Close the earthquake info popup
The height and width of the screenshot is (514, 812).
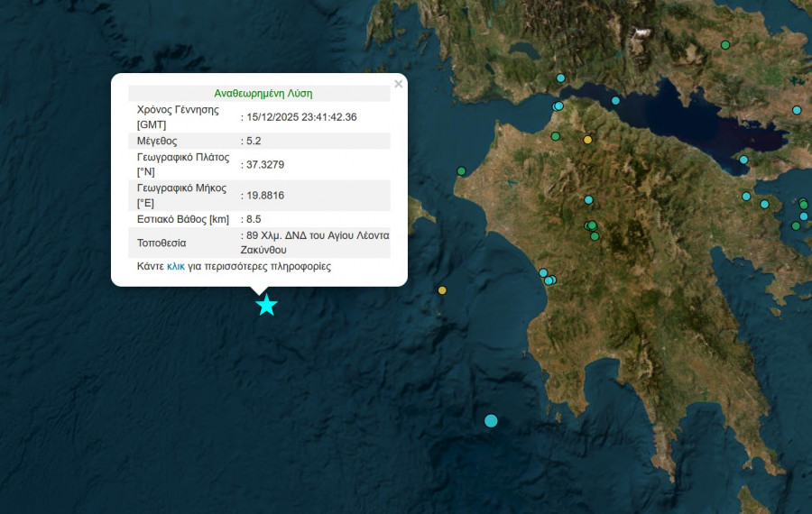click(398, 85)
